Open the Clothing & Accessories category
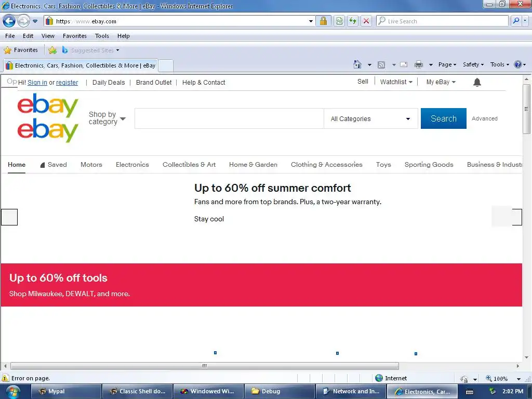The image size is (532, 399). [326, 165]
